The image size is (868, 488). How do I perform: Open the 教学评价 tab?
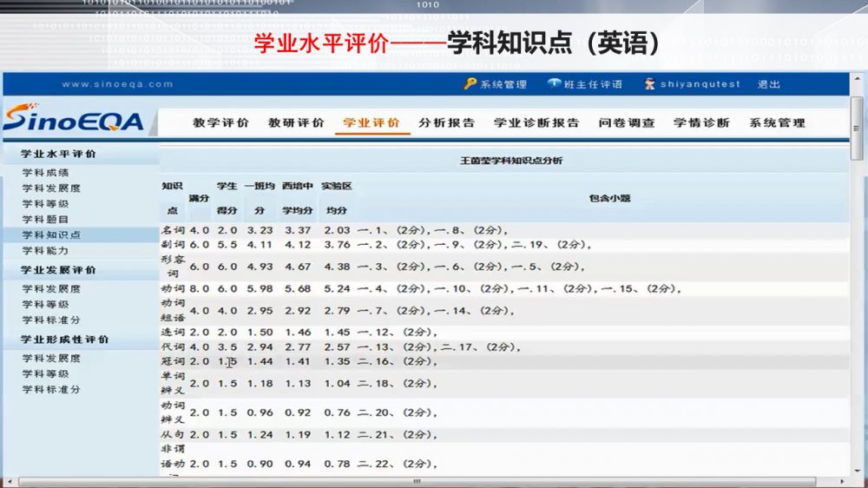(220, 123)
